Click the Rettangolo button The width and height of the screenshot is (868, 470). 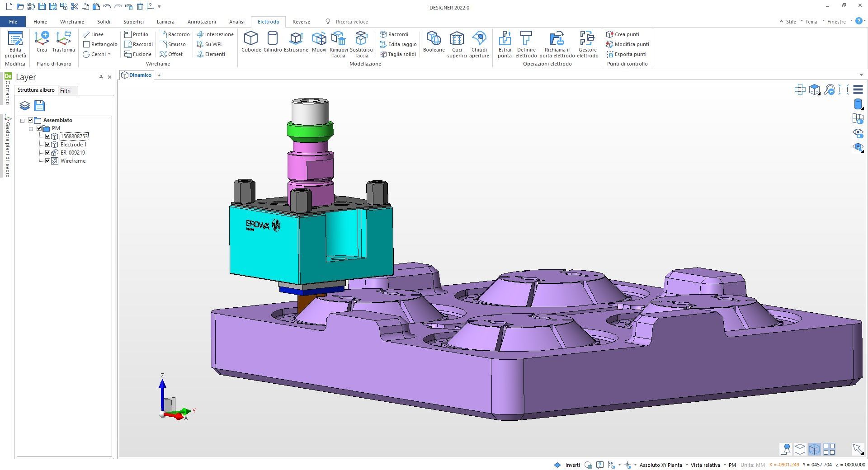pyautogui.click(x=100, y=44)
